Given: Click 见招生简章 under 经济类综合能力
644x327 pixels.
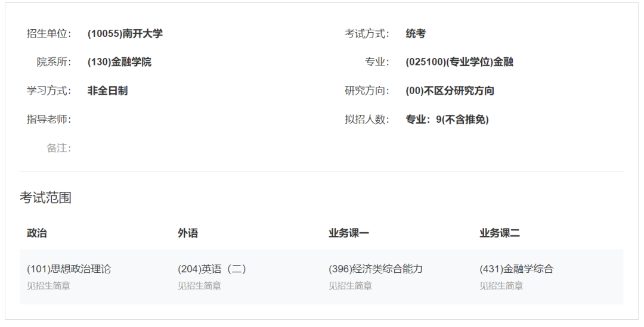Looking at the screenshot, I should point(350,285).
